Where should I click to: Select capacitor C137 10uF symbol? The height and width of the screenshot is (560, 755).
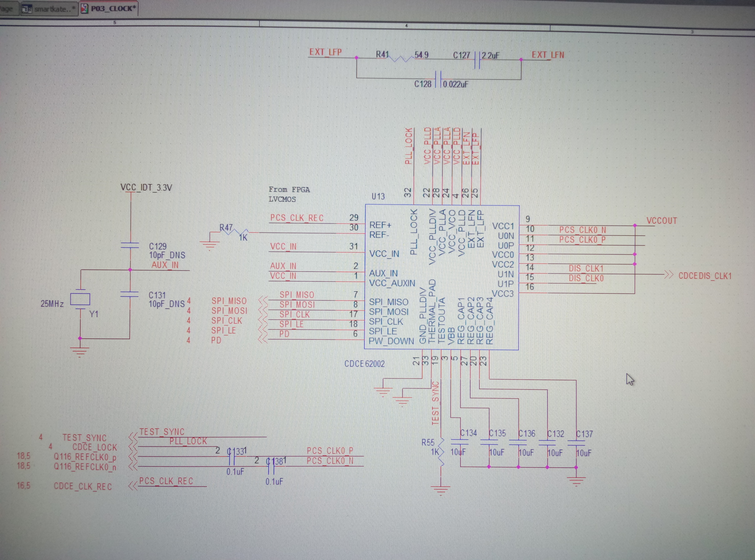coord(576,443)
